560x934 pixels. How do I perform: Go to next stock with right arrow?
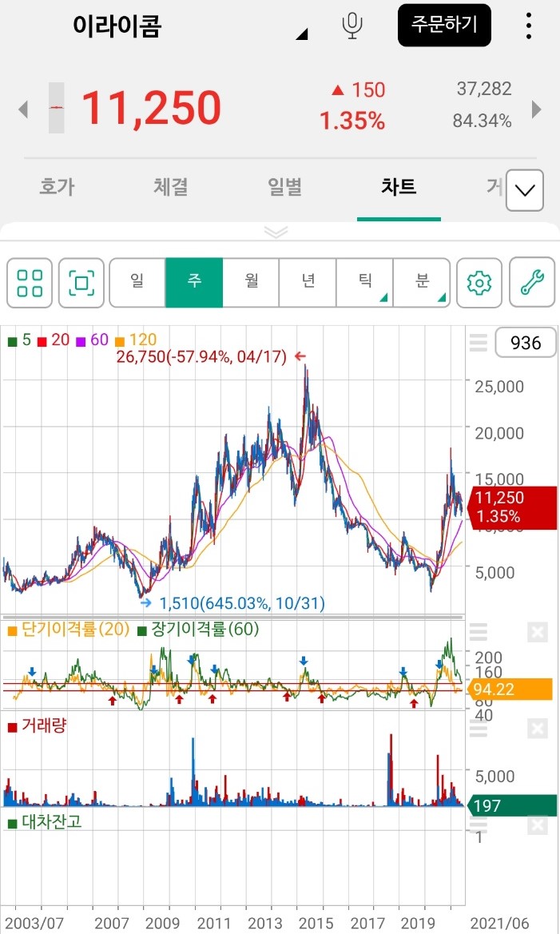537,109
